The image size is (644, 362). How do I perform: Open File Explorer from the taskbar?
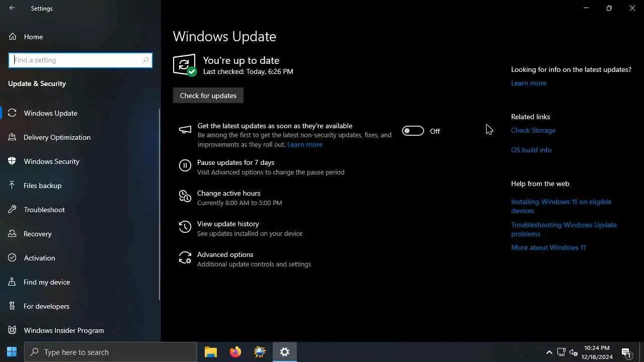[x=211, y=352]
